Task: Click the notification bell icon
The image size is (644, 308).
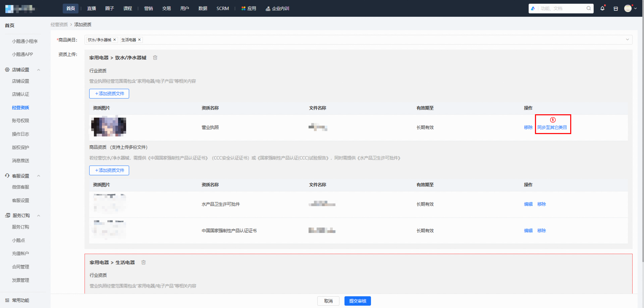Action: 602,8
